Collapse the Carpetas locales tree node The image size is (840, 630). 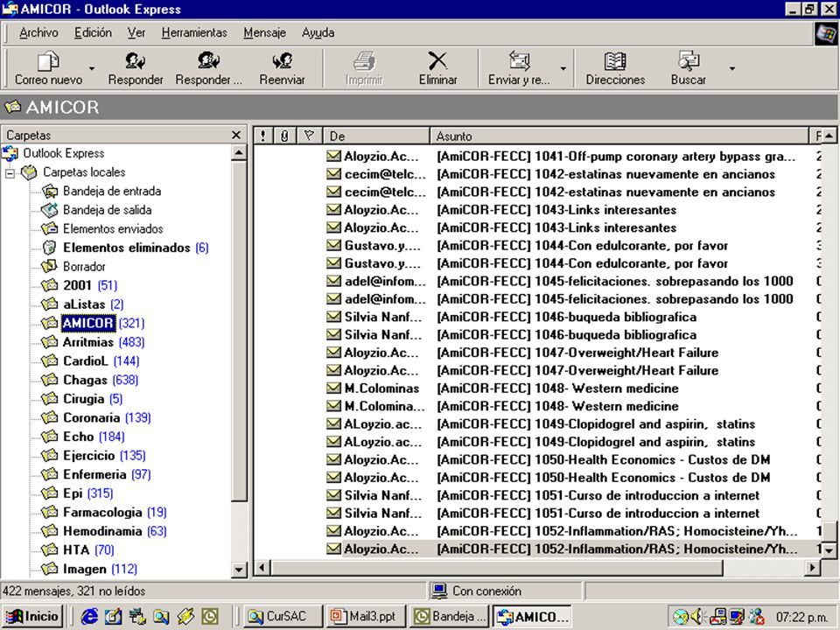point(10,173)
